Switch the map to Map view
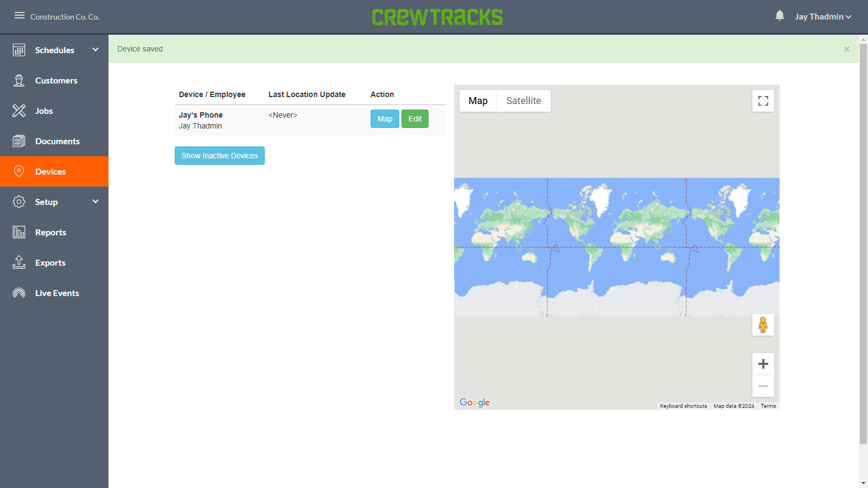Screen dimensions: 868x488 (x=478, y=101)
